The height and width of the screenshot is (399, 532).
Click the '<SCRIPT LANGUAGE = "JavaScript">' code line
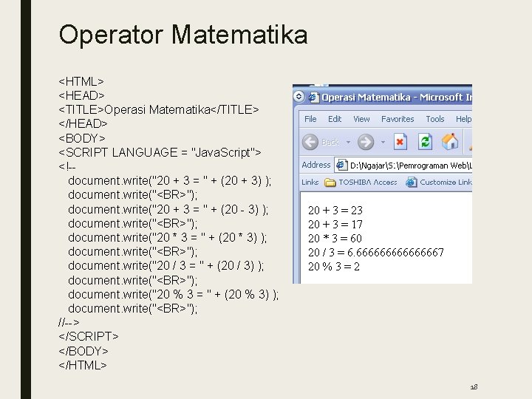(160, 152)
